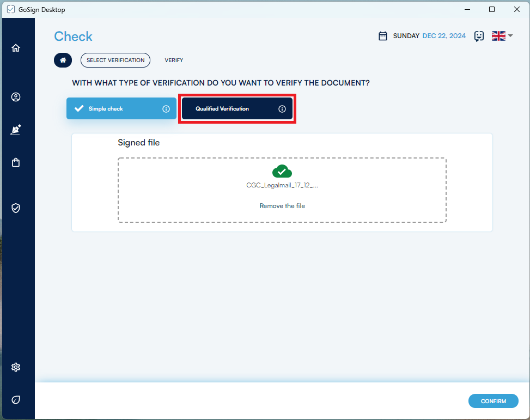530x420 pixels.
Task: Click the calendar icon beside the date
Action: (383, 36)
